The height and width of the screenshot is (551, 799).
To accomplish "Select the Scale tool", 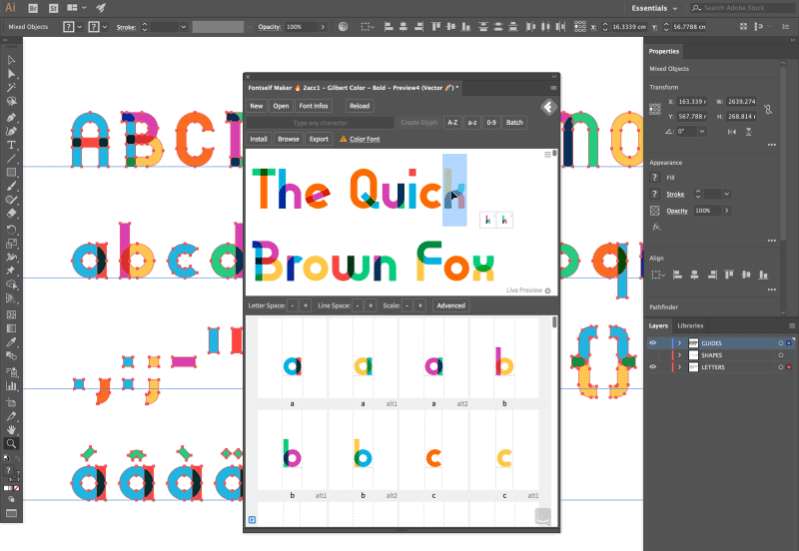I will [x=11, y=244].
